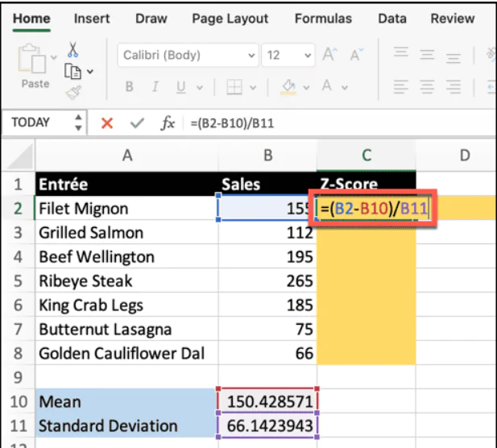Cancel the formula entry with red X
This screenshot has height=448, width=497.
107,123
